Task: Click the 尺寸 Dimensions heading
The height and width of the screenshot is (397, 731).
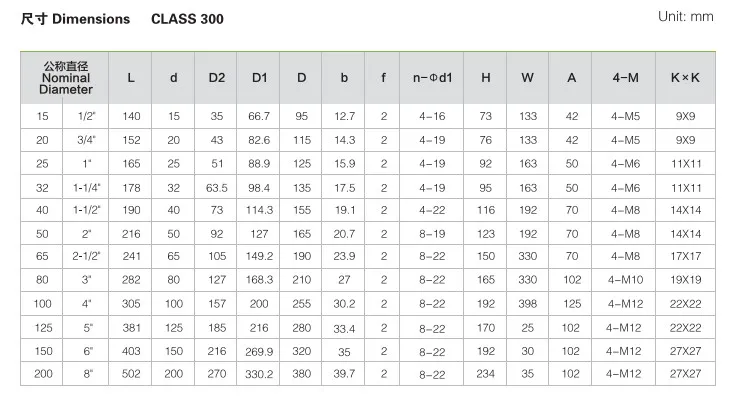Action: click(76, 19)
